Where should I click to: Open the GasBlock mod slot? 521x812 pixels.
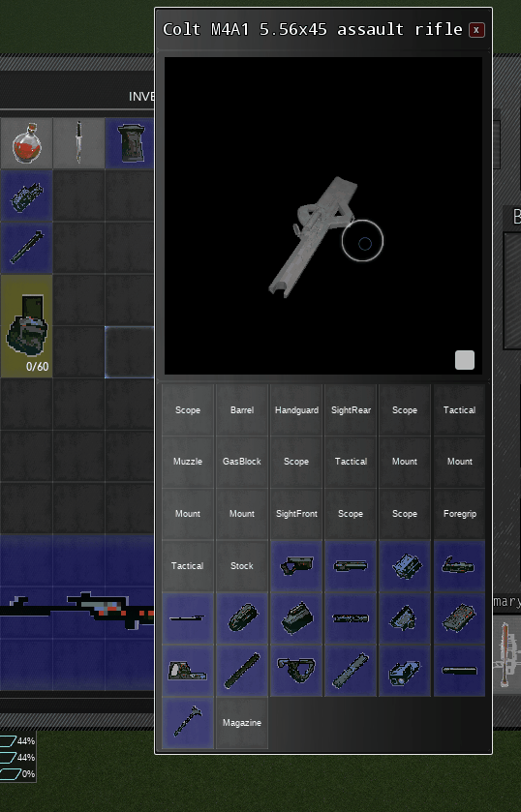tap(242, 462)
